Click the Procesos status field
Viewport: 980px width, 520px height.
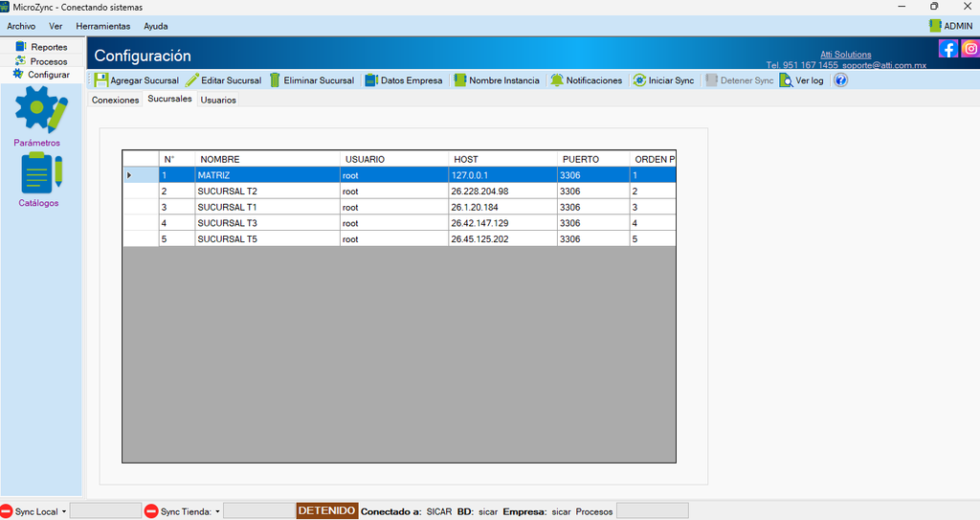[x=653, y=510]
